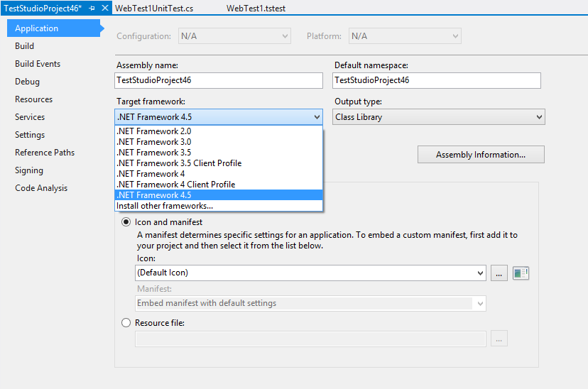
Task: Click the Default namespace text field
Action: (437, 80)
